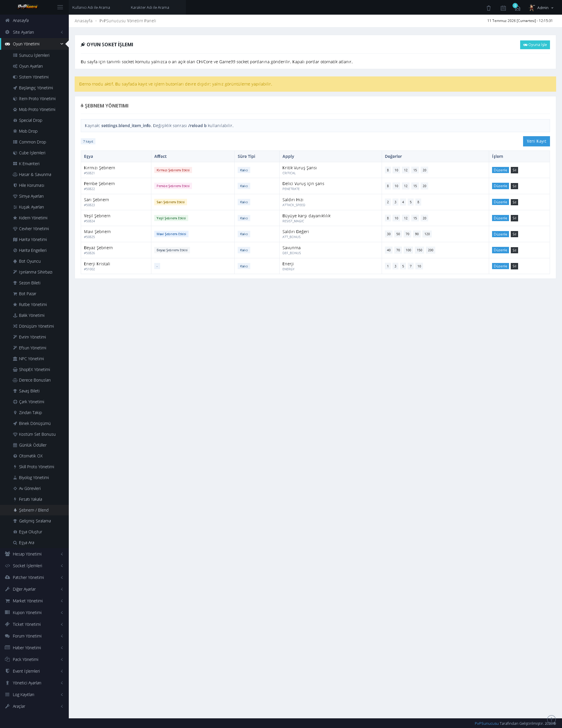
Task: Click the Balık Yönetimi anchor icon
Action: (x=15, y=315)
